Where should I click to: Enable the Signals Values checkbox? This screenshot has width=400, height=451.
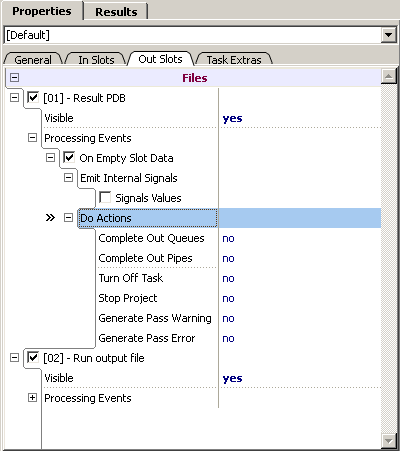[x=105, y=197]
